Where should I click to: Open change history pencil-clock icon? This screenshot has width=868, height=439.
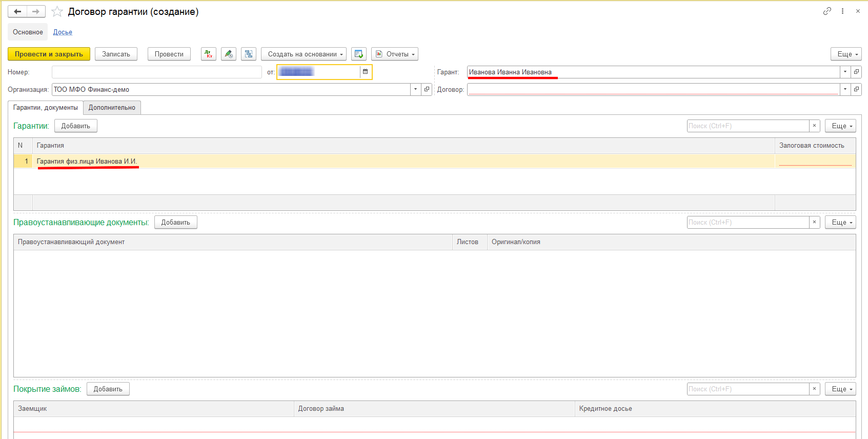[229, 54]
